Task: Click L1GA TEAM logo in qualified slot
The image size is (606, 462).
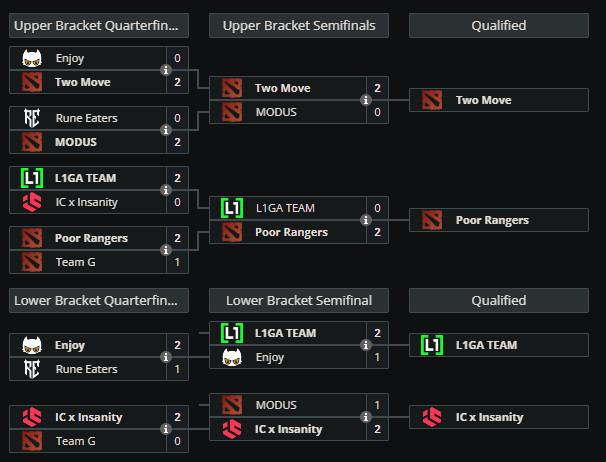Action: click(x=432, y=345)
